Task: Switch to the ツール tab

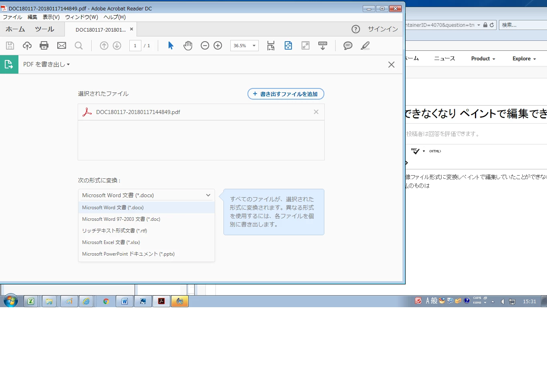Action: tap(44, 29)
